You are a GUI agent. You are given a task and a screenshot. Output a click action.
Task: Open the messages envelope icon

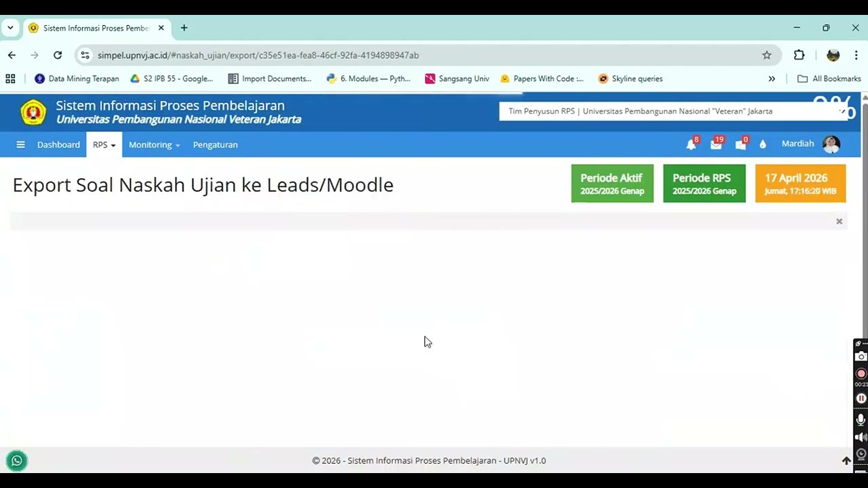716,144
